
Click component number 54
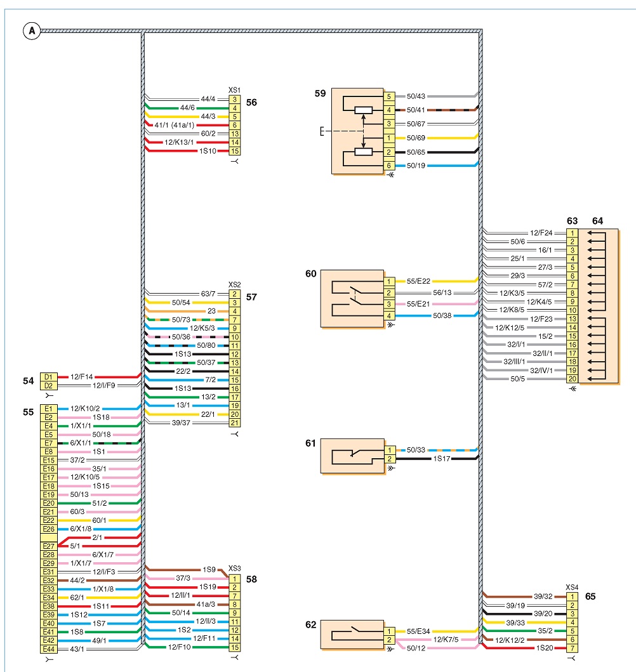[x=29, y=381]
